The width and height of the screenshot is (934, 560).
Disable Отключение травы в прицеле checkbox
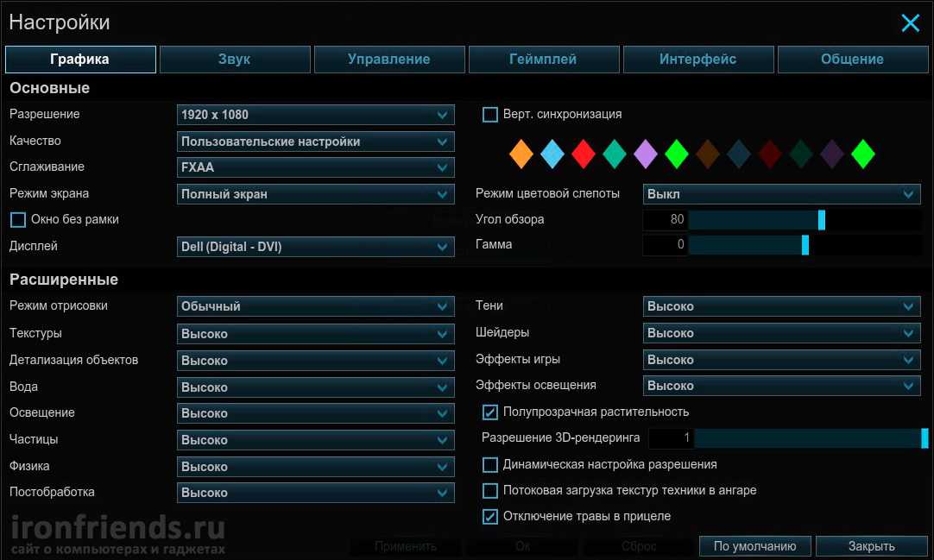click(x=490, y=517)
